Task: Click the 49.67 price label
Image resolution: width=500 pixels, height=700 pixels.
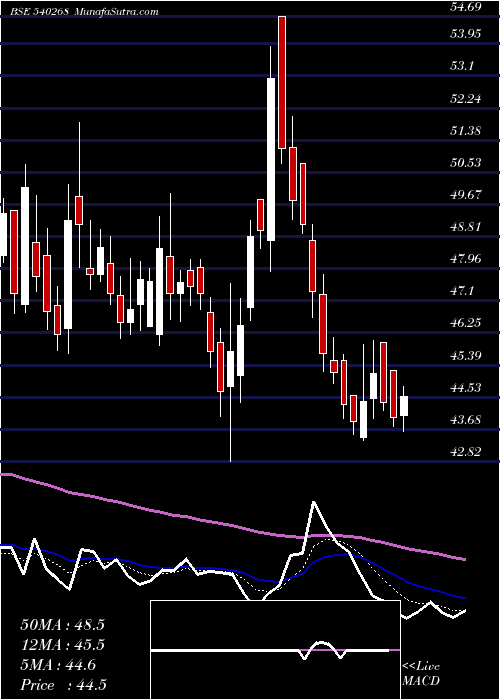Action: (x=467, y=195)
